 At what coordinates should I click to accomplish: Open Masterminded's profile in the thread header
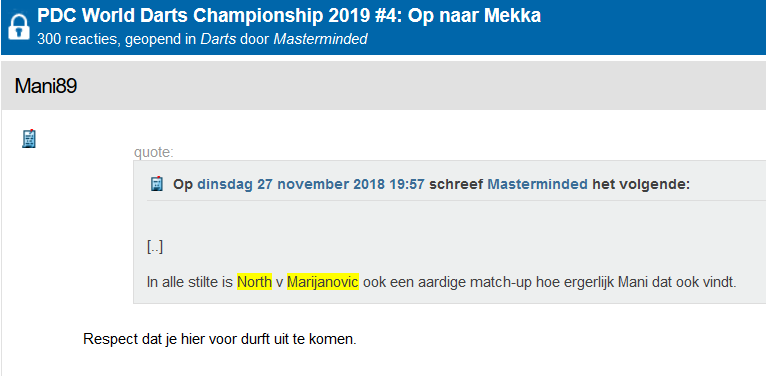pos(320,39)
